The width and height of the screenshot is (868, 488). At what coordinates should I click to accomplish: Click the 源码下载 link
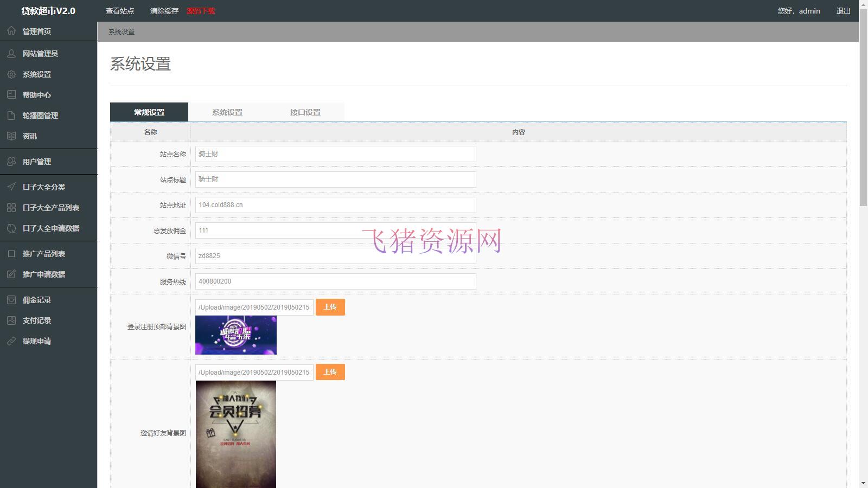click(201, 10)
